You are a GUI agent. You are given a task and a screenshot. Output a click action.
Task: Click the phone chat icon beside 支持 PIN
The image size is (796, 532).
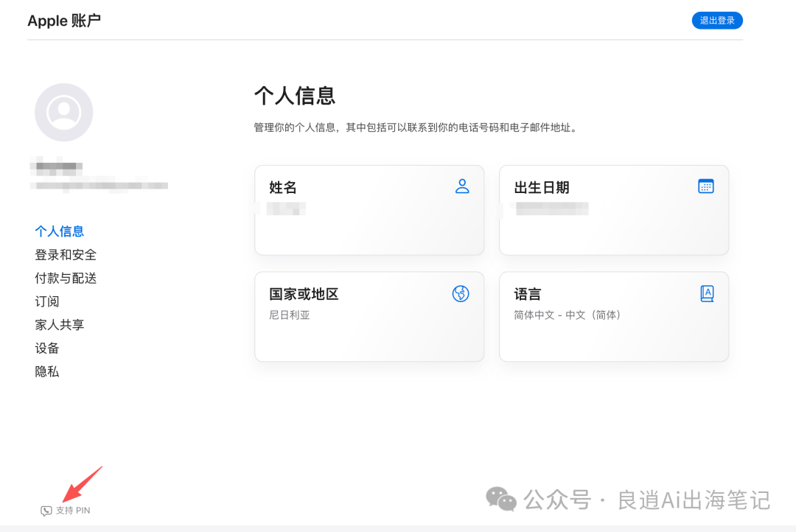click(x=46, y=511)
